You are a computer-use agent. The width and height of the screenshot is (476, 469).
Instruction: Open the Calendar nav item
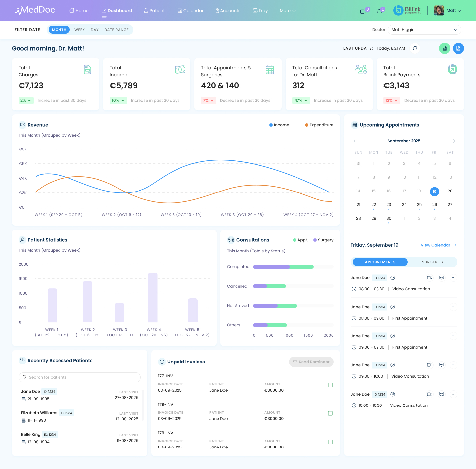[x=191, y=11]
